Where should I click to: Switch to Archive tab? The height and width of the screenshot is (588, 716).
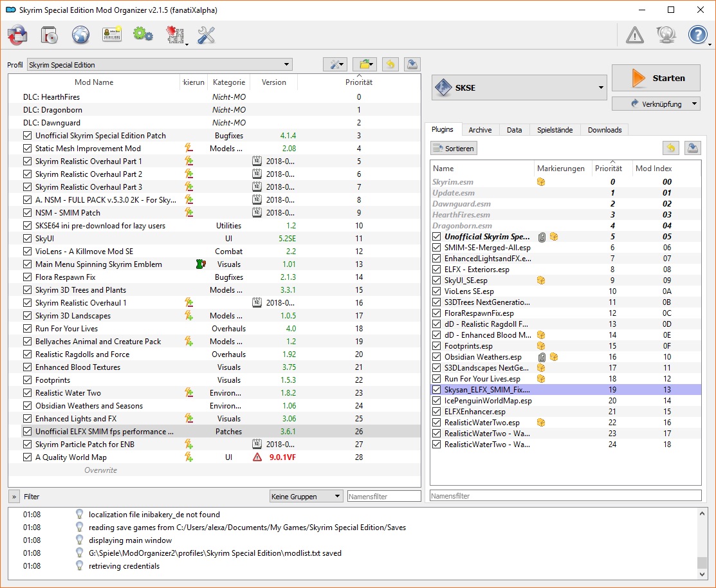(480, 130)
